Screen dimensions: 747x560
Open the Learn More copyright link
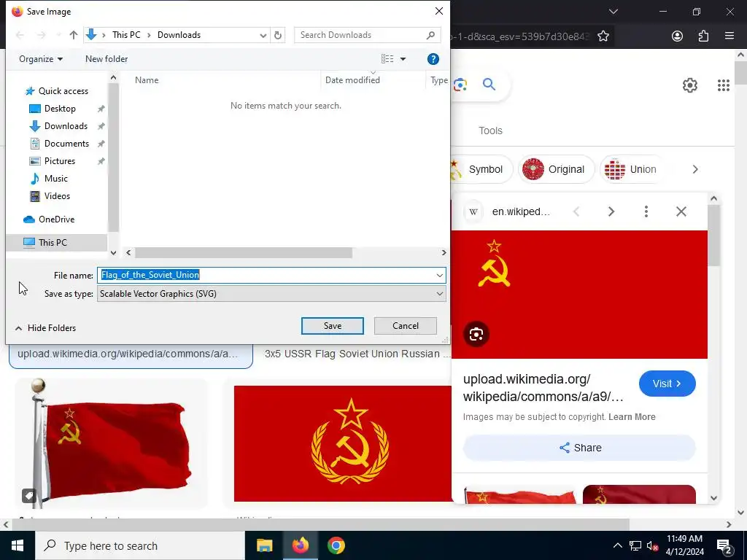(x=632, y=417)
